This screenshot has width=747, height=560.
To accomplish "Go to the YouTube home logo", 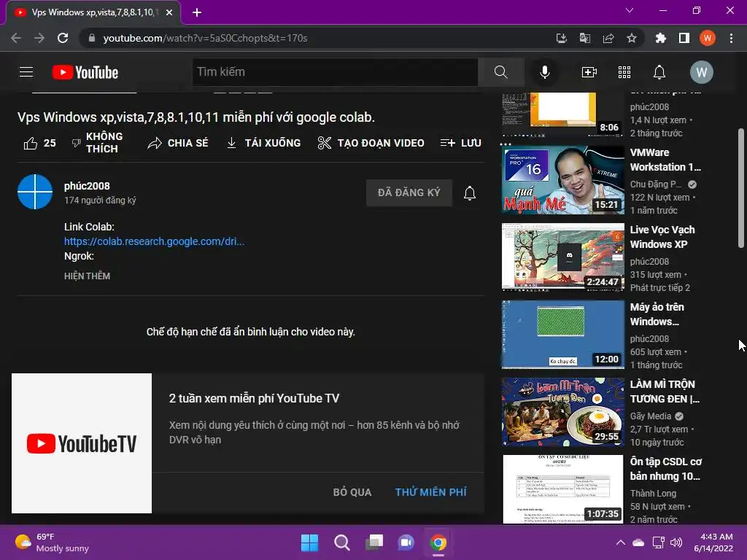I will (x=85, y=72).
